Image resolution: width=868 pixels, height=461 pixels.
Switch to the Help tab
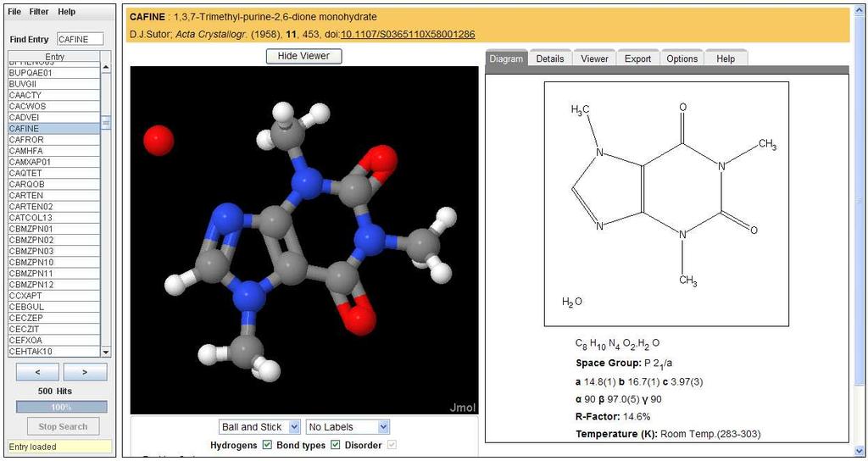coord(726,58)
